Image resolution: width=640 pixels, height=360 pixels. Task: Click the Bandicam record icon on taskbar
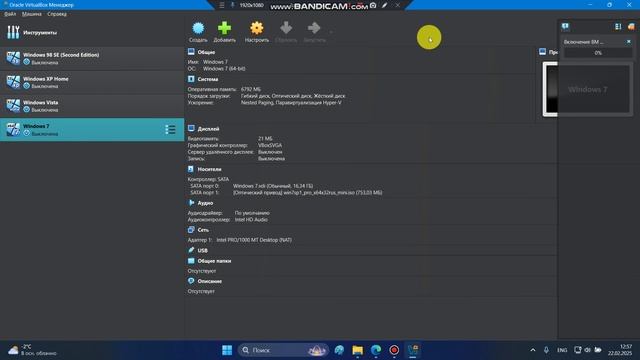(394, 350)
